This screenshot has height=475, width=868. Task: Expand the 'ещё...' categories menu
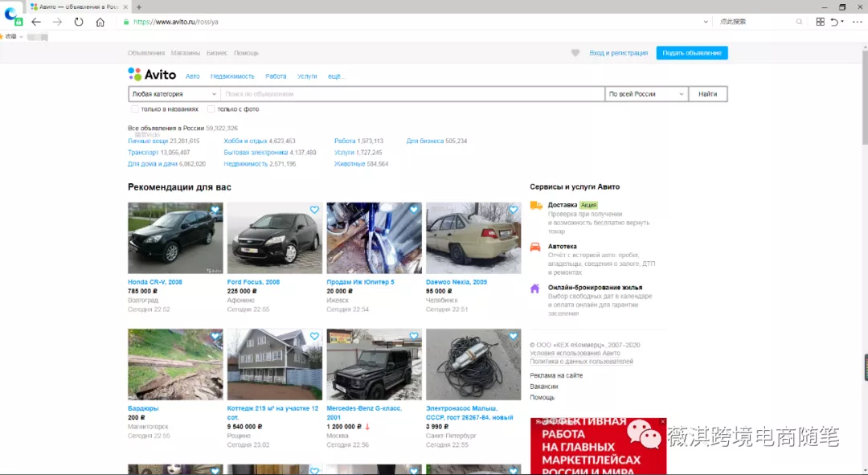pos(336,76)
